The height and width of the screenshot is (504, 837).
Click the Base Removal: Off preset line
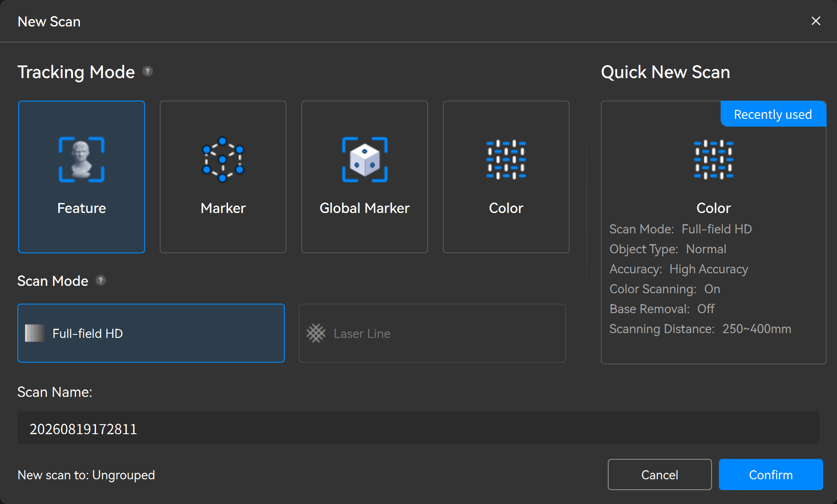pyautogui.click(x=662, y=309)
